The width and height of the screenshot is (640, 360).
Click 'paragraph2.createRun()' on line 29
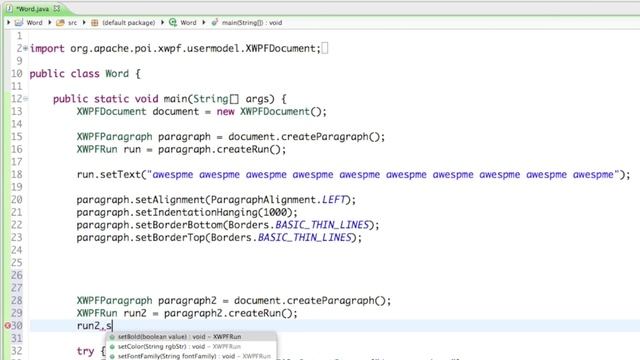click(x=228, y=313)
